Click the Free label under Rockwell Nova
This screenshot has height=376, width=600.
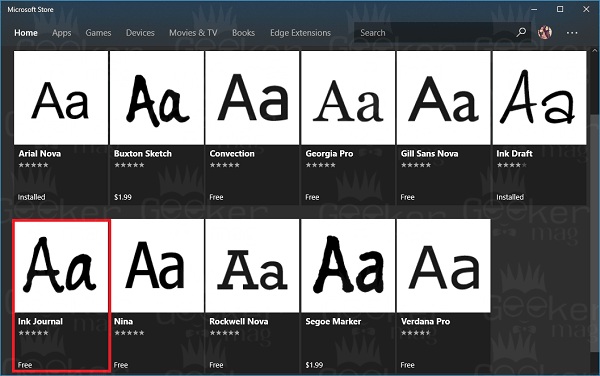tap(216, 365)
